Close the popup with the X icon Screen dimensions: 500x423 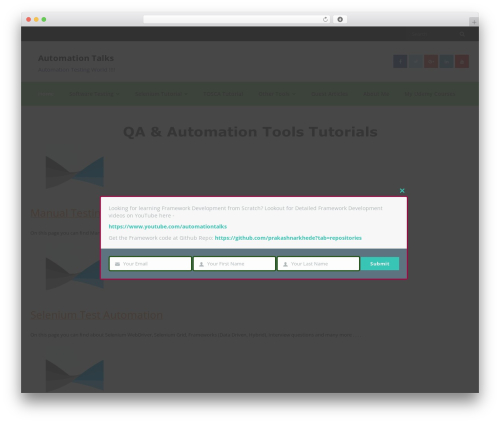[x=402, y=191]
